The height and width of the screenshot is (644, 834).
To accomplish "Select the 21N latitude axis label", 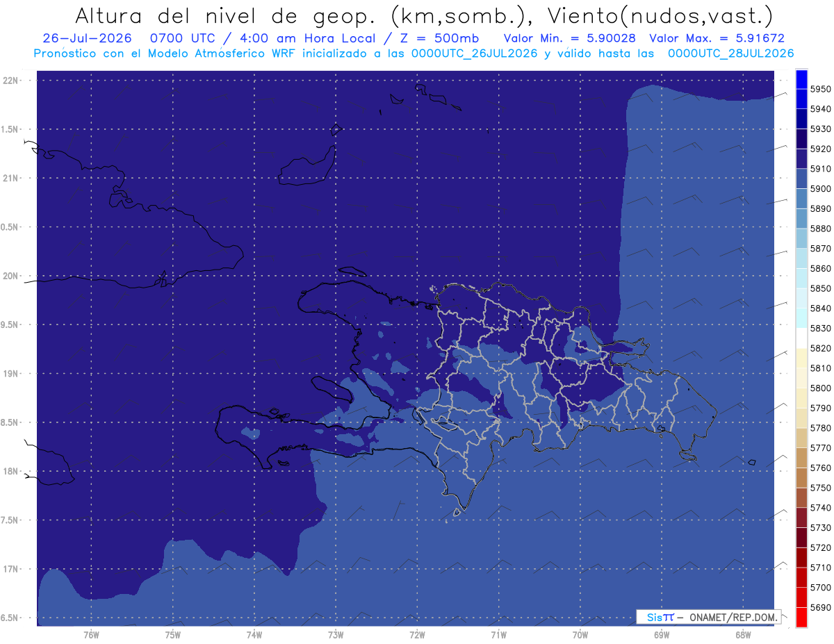I will [12, 178].
